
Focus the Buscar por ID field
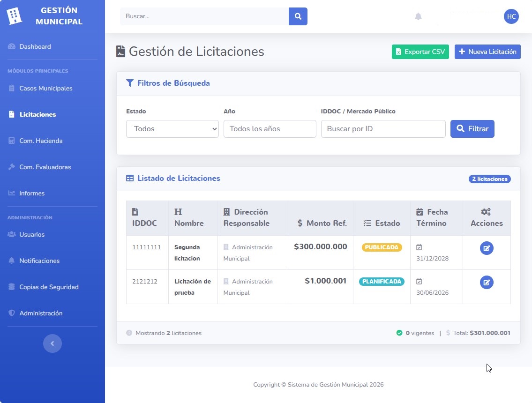[383, 129]
